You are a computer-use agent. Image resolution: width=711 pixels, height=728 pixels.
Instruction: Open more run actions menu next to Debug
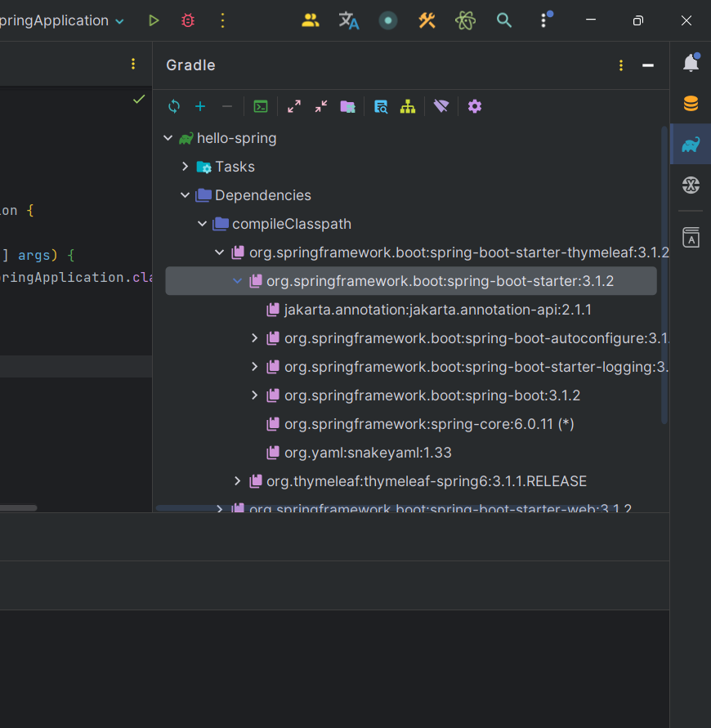tap(223, 20)
